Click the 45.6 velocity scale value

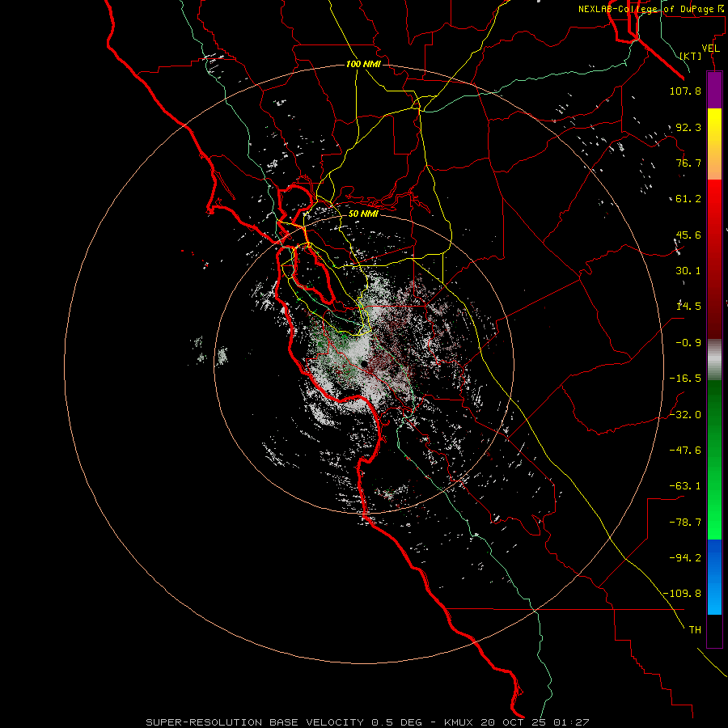coord(688,235)
